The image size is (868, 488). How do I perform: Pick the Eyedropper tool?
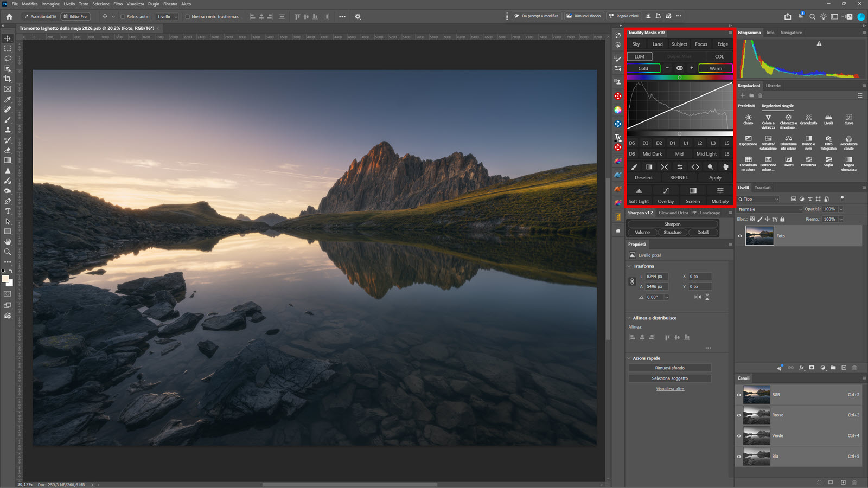[x=8, y=99]
